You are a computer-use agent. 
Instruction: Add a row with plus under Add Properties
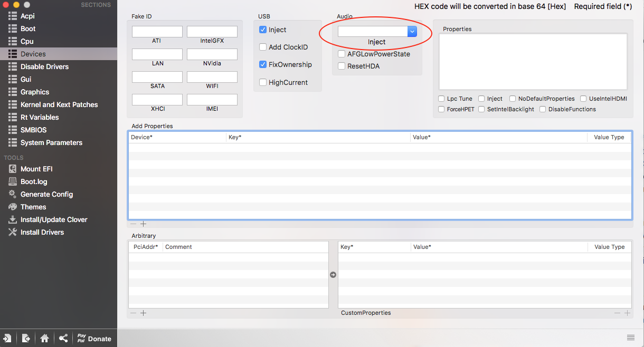coord(143,224)
